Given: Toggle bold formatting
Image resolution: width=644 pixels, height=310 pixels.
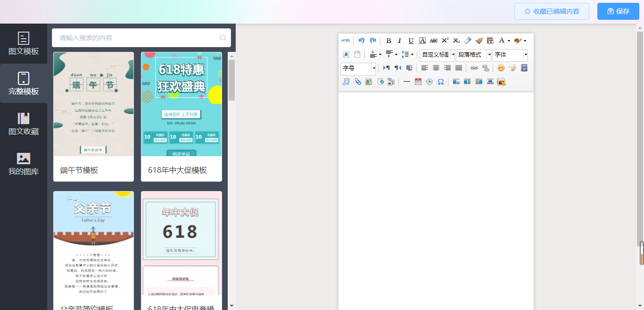Looking at the screenshot, I should [388, 41].
